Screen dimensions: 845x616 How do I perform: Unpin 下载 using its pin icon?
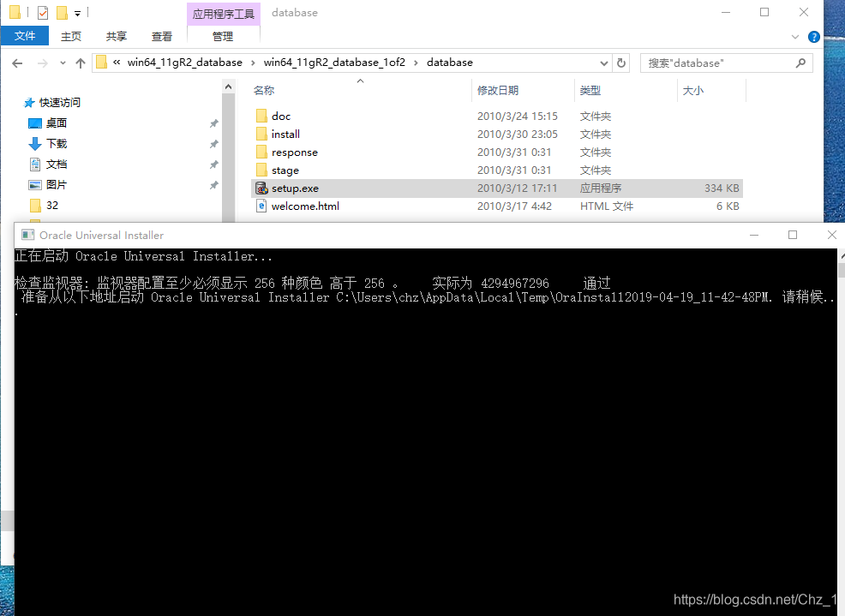tap(214, 144)
